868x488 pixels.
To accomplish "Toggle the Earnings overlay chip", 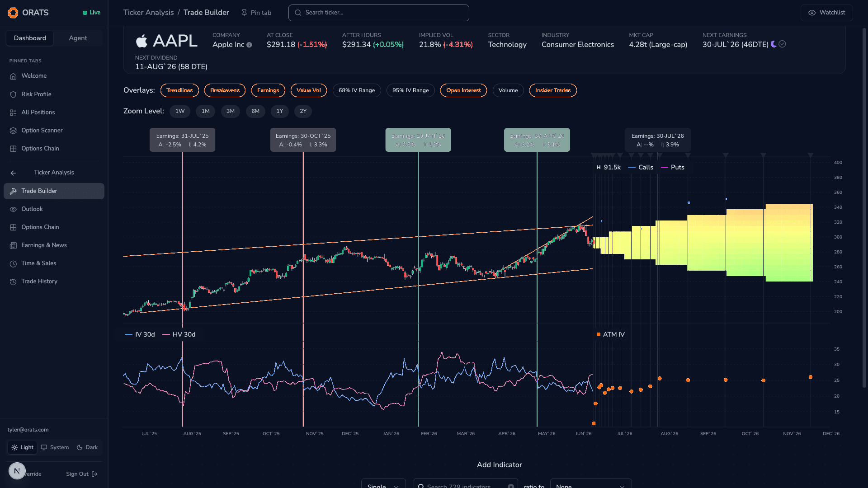I will click(x=268, y=90).
